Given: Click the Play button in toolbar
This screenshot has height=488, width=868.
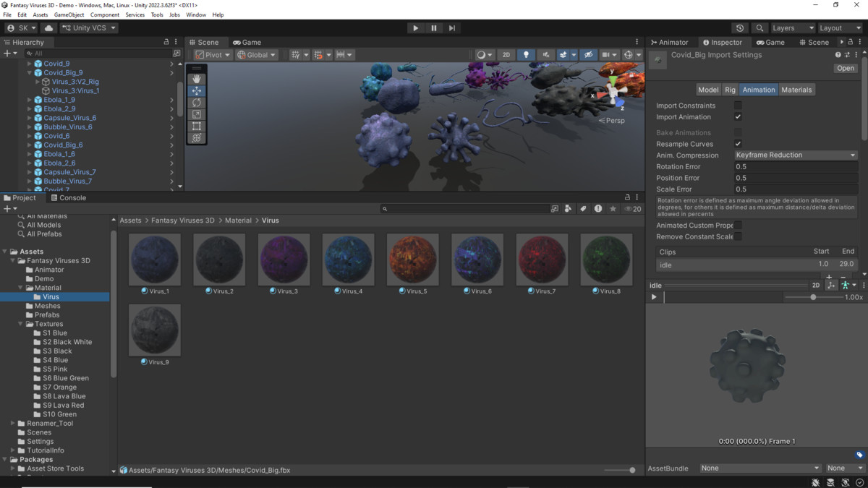Looking at the screenshot, I should [x=415, y=28].
